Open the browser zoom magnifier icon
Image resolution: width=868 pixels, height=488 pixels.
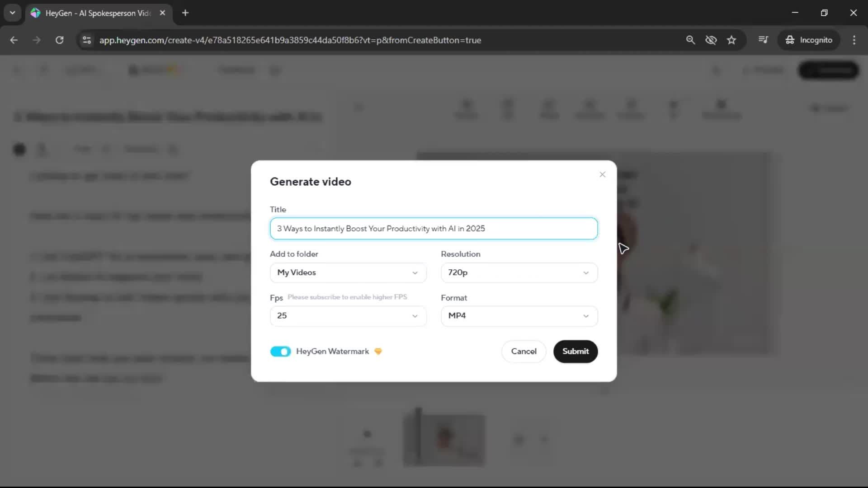(x=690, y=40)
